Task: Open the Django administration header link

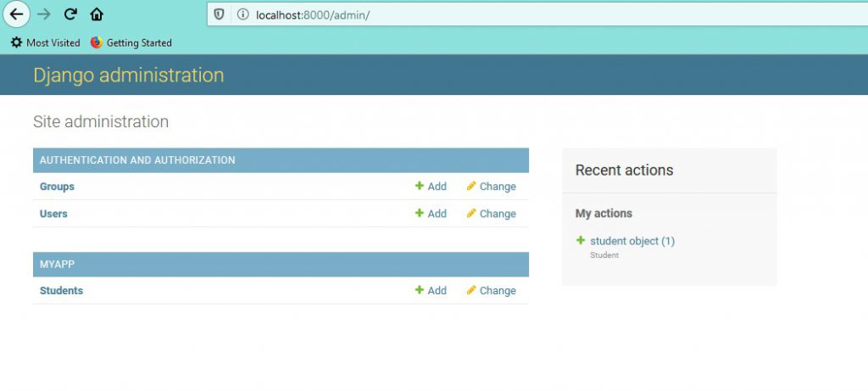Action: click(129, 75)
